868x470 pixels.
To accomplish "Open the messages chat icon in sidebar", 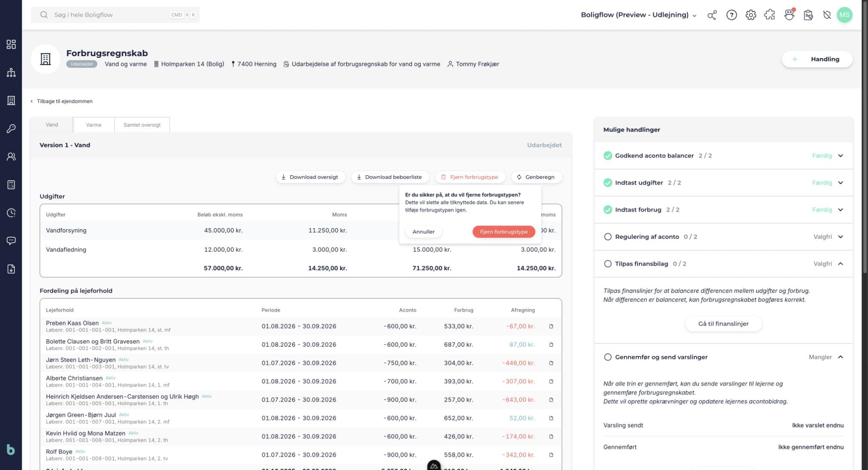I will pyautogui.click(x=11, y=241).
